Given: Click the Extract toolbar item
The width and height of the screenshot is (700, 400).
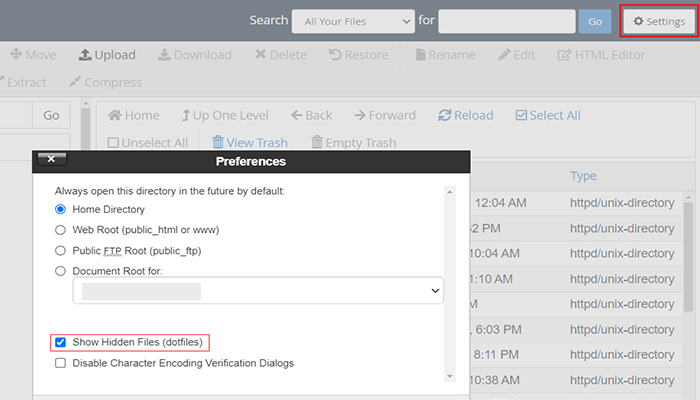Looking at the screenshot, I should 23,82.
